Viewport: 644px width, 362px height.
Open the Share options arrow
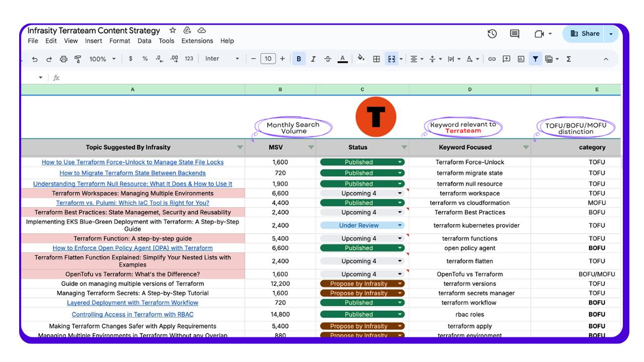[611, 34]
